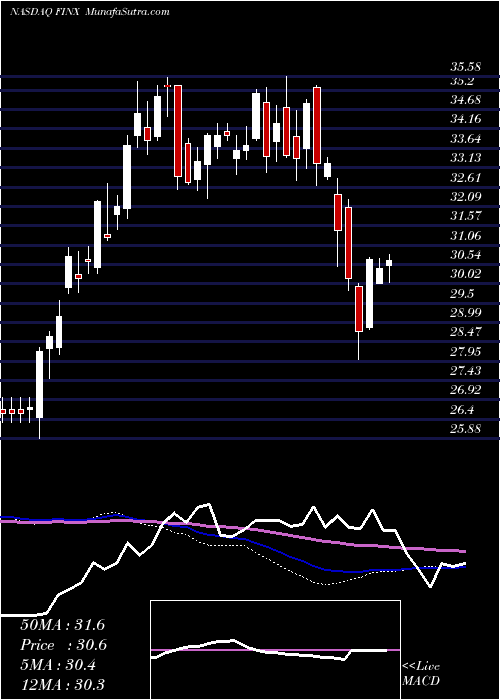Select the 32.09 price axis label
Screen dimensions: 500x700
(465, 197)
